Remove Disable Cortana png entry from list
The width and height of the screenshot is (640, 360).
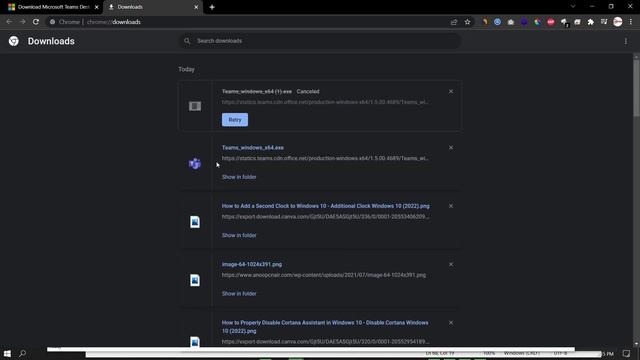pyautogui.click(x=451, y=323)
